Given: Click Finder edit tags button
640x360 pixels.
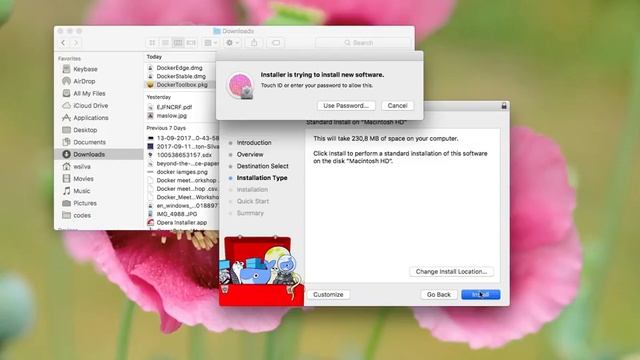Looking at the screenshot, I should (x=276, y=42).
